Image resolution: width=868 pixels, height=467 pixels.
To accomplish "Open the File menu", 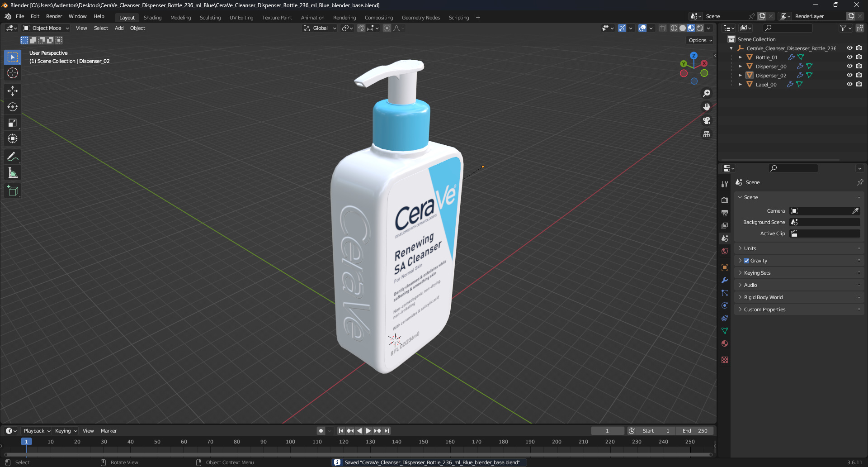I will coord(20,16).
